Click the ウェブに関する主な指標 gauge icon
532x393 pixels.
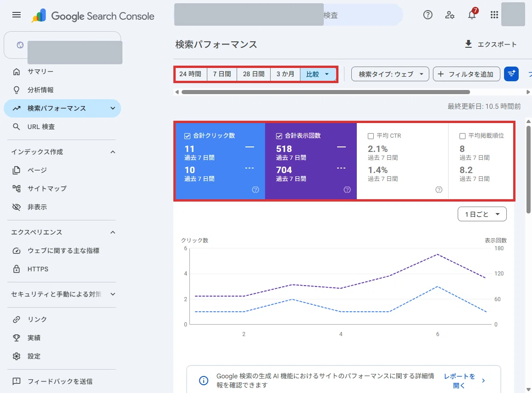pos(17,251)
